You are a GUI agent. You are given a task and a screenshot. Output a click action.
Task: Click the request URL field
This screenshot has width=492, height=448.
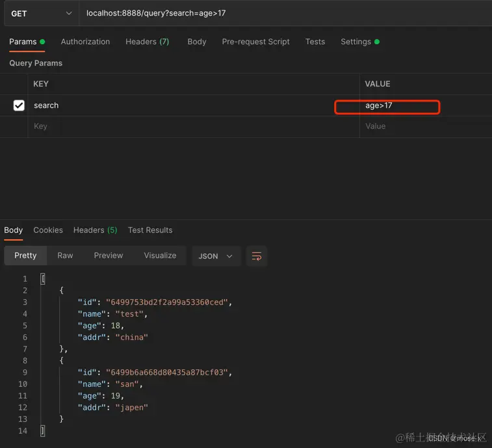tap(285, 14)
